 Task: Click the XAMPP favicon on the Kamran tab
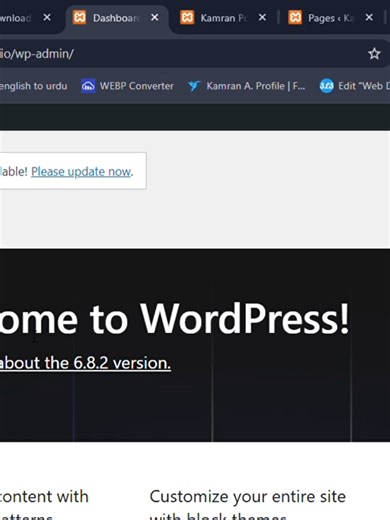click(187, 17)
